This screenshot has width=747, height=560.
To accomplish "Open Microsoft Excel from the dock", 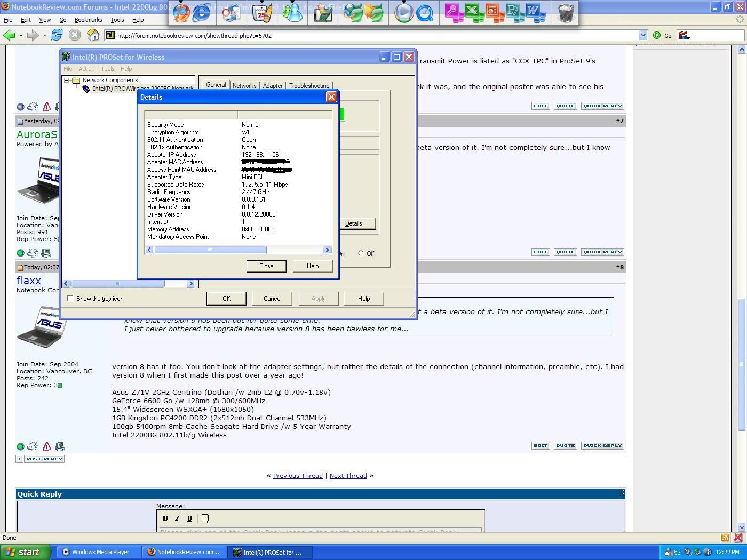I will pos(474,12).
